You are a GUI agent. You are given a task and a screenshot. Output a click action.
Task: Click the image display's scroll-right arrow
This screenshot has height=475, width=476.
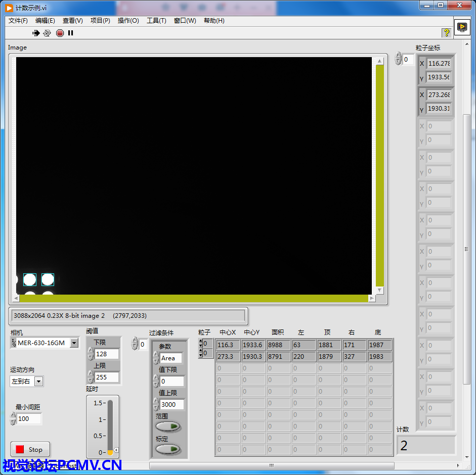coord(372,299)
